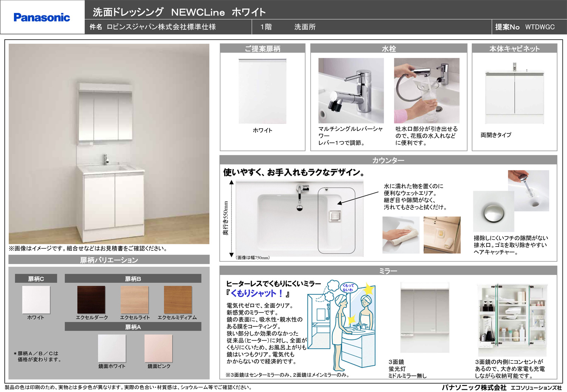Click the ホワイト caption under proposed door
This screenshot has width=567, height=392.
262,130
